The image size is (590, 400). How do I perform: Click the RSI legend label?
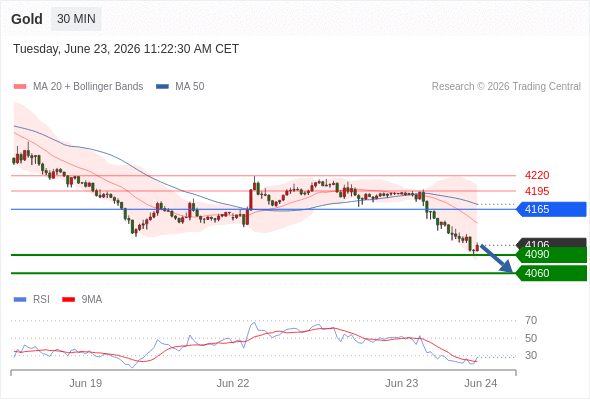(x=41, y=300)
